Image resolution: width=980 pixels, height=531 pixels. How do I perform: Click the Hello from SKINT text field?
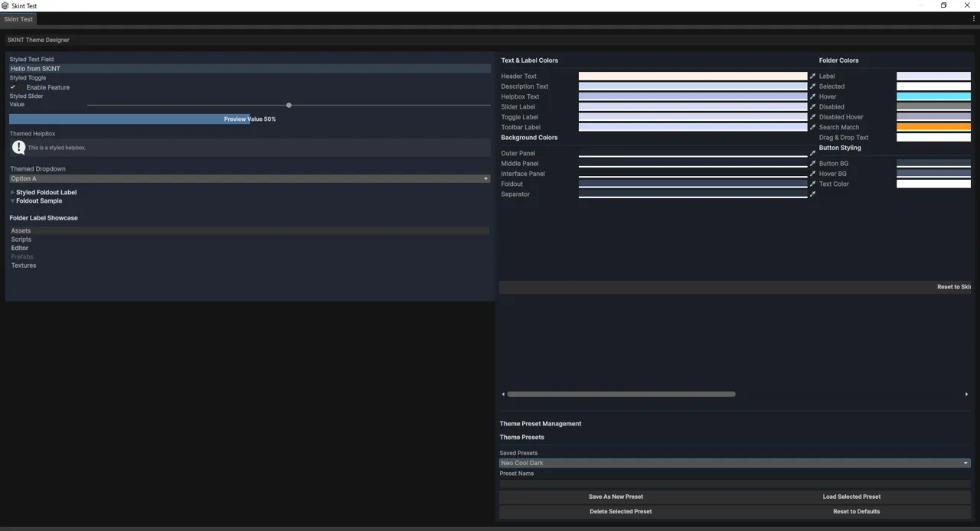(250, 68)
